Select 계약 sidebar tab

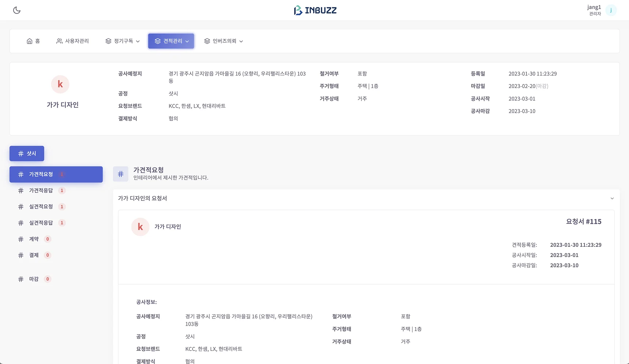56,239
